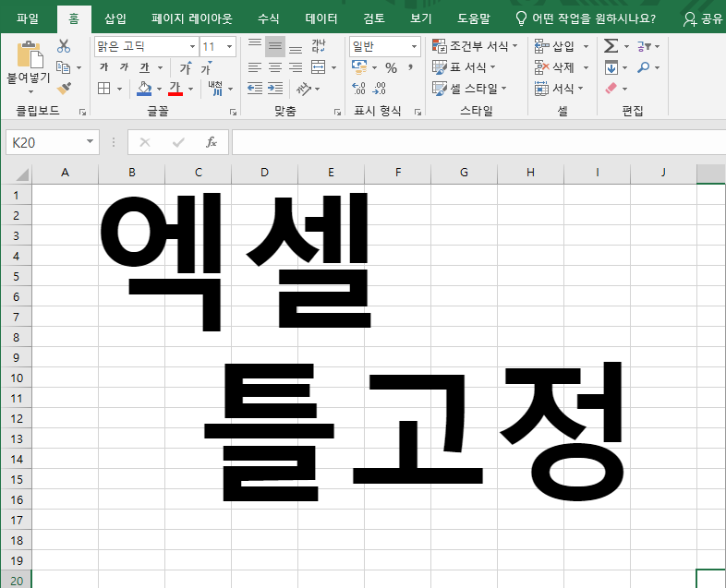Screen dimensions: 726x588
Task: Open font settings dialog launcher in 글꼴
Action: click(233, 112)
